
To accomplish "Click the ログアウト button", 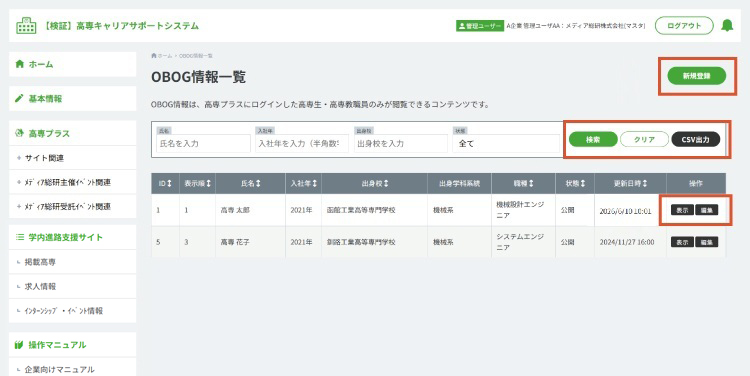I will coord(684,26).
